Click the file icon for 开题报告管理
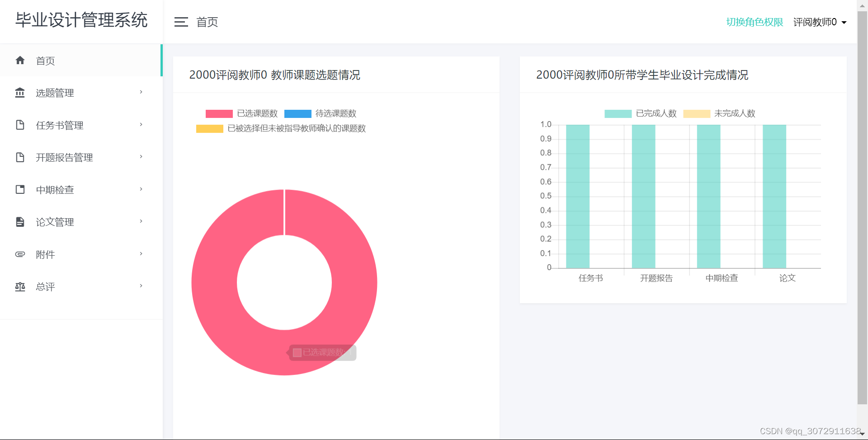Image resolution: width=868 pixels, height=440 pixels. click(x=20, y=157)
